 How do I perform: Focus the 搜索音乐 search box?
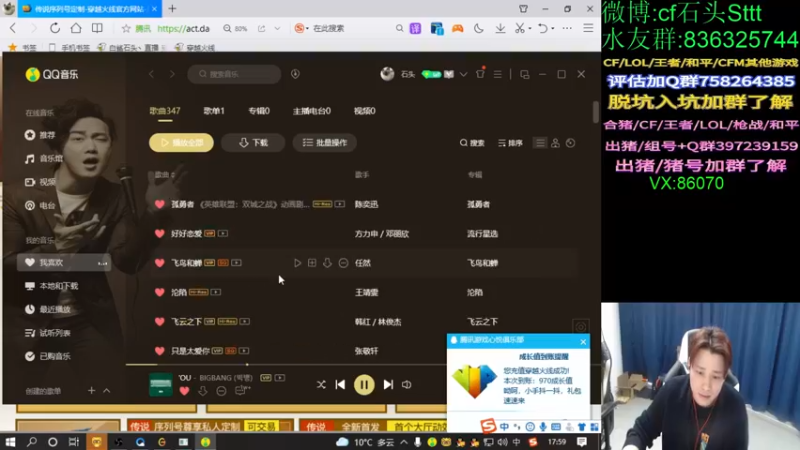234,74
